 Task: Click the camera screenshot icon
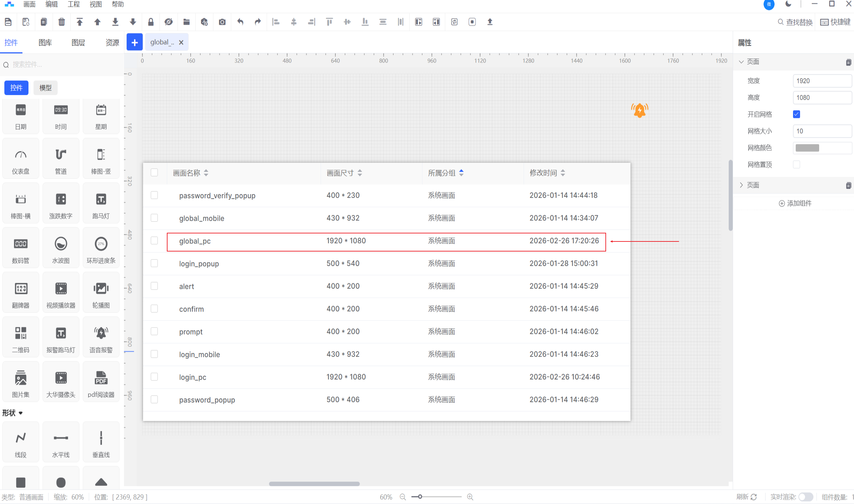222,22
